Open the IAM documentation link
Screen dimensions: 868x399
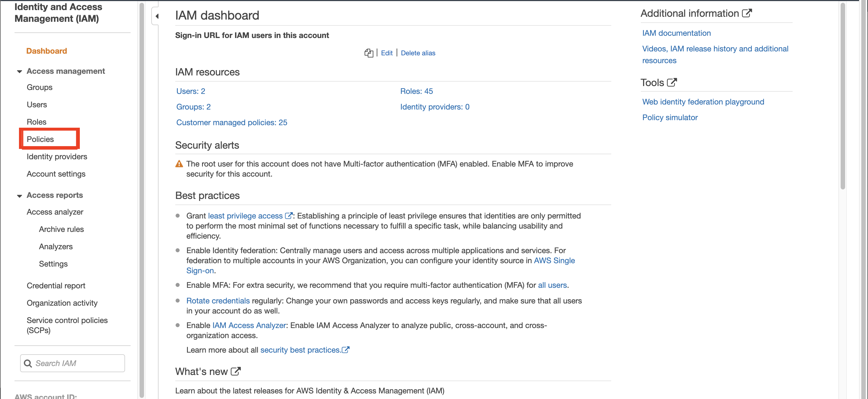pos(676,33)
